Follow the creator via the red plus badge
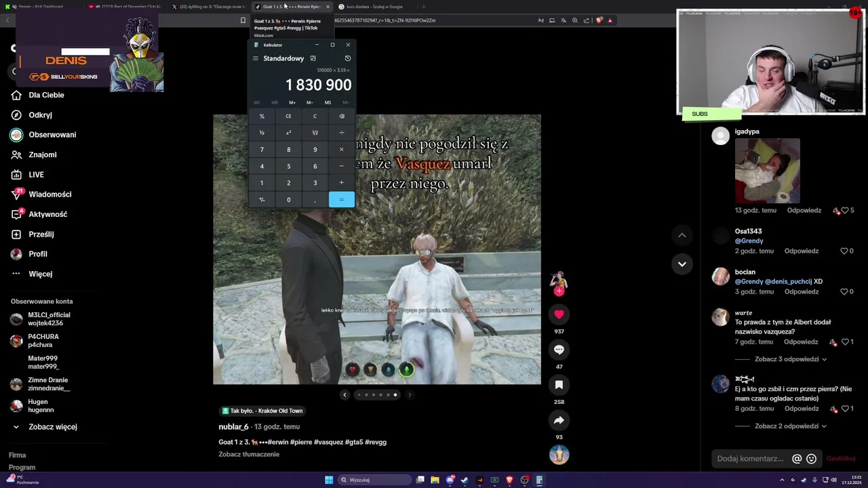 [x=559, y=291]
